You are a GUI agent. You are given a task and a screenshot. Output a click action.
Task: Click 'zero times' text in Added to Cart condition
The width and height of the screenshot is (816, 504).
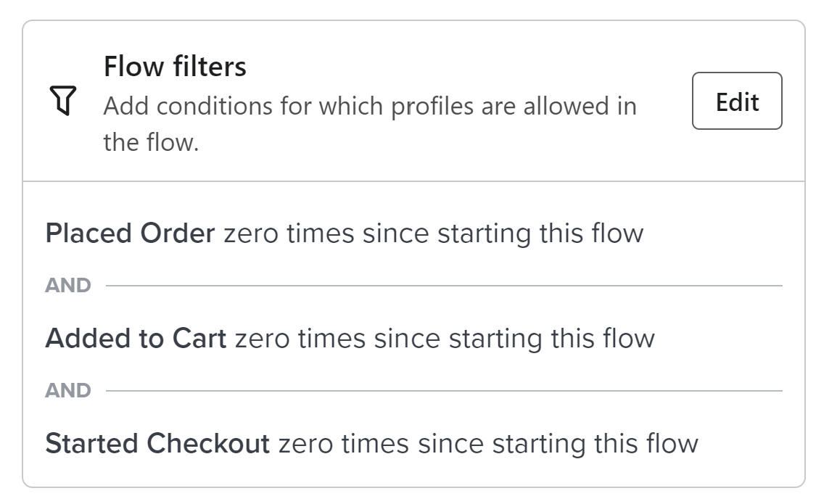click(300, 338)
